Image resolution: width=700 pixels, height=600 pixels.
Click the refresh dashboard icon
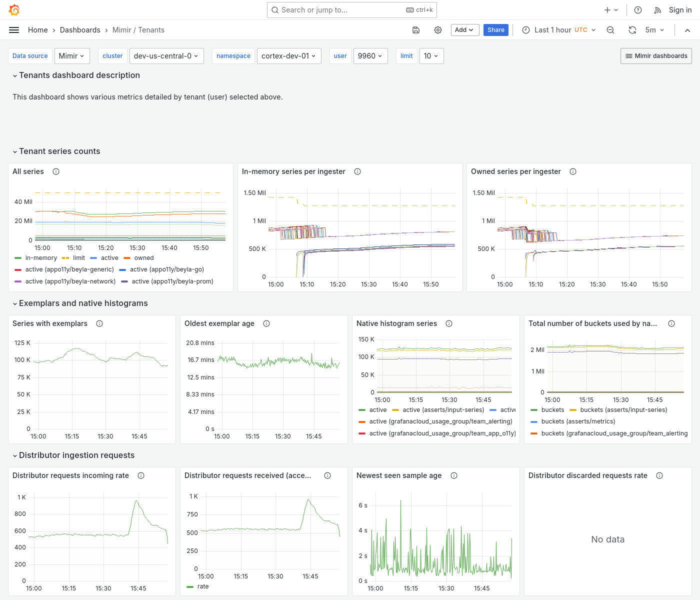point(632,30)
